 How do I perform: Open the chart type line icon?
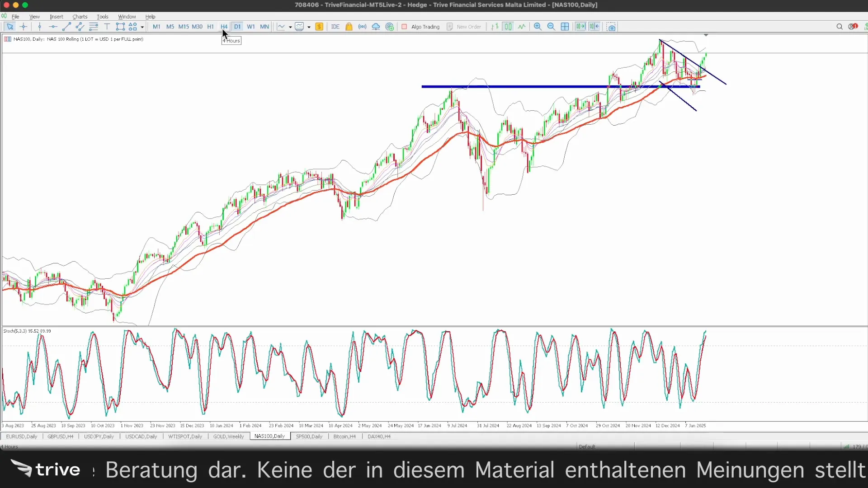pos(281,27)
